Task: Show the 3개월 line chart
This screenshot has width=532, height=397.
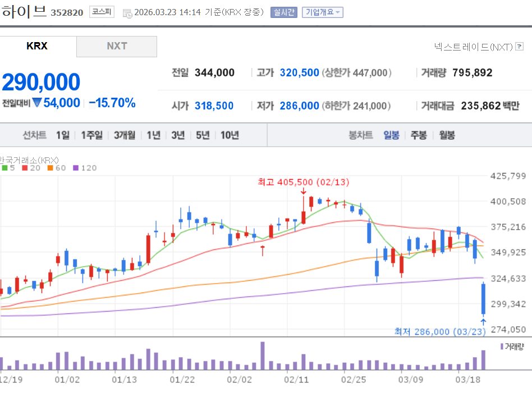Action: 125,135
